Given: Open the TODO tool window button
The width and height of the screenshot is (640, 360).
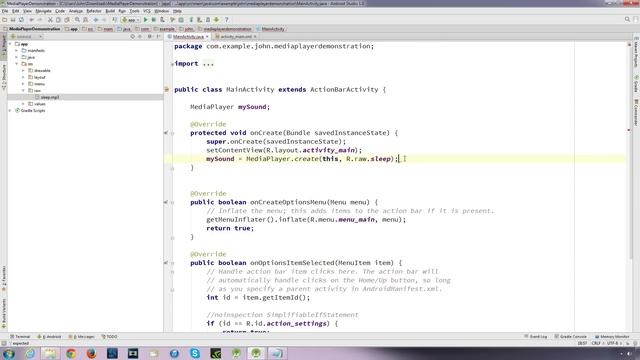Looking at the screenshot, I should 109,337.
